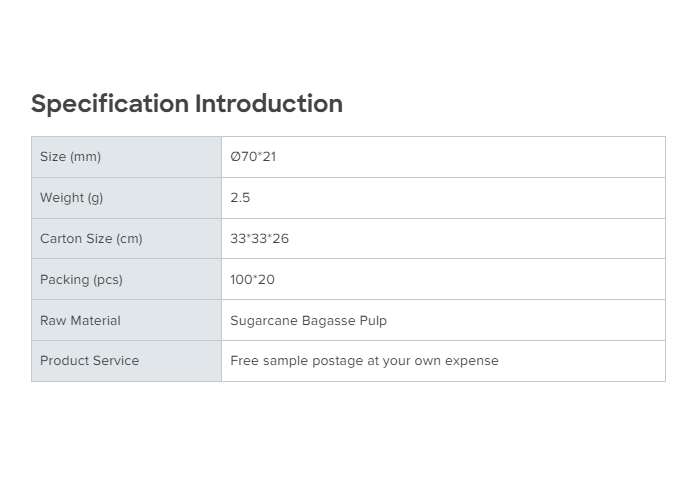Click the Specification Introduction heading

click(186, 104)
